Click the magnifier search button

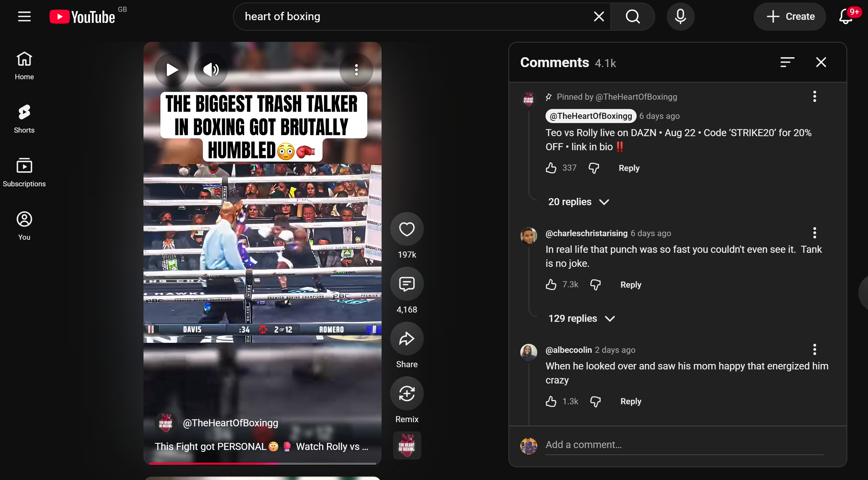pyautogui.click(x=632, y=16)
